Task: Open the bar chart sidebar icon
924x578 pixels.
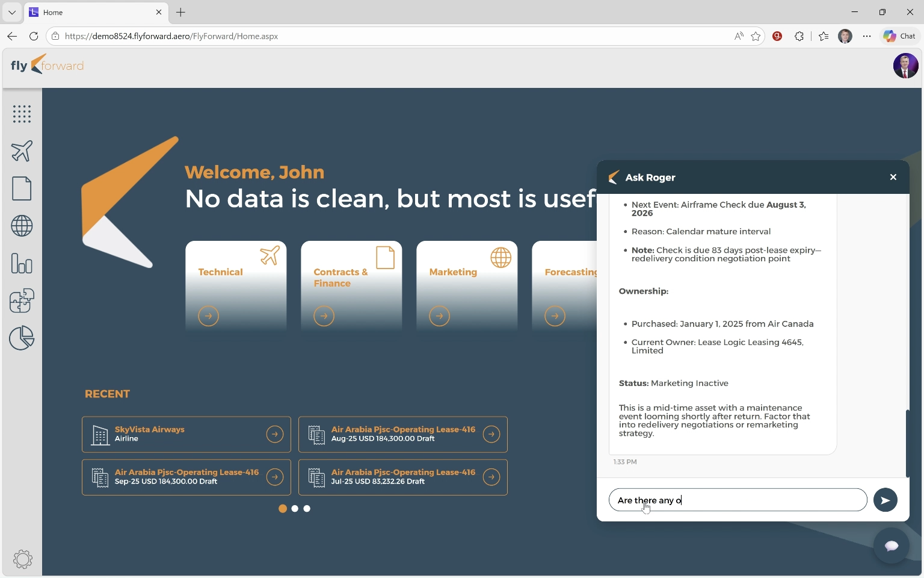Action: pyautogui.click(x=22, y=264)
